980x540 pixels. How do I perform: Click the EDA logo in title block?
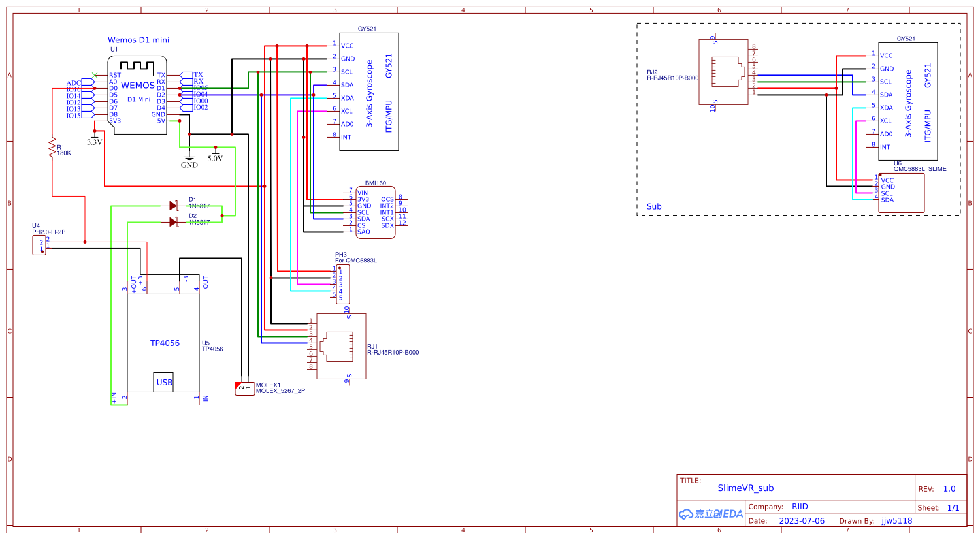pos(710,514)
